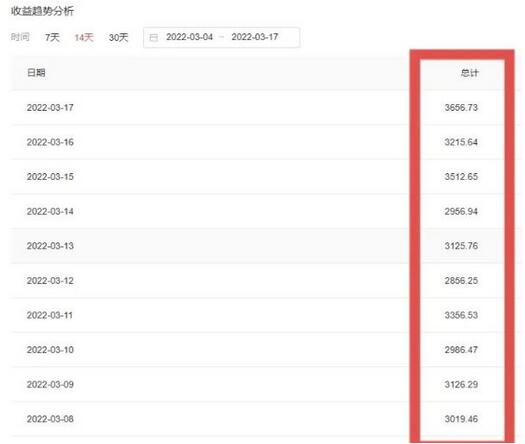Click total value 3126.29
The width and height of the screenshot is (525, 444).
coord(461,384)
